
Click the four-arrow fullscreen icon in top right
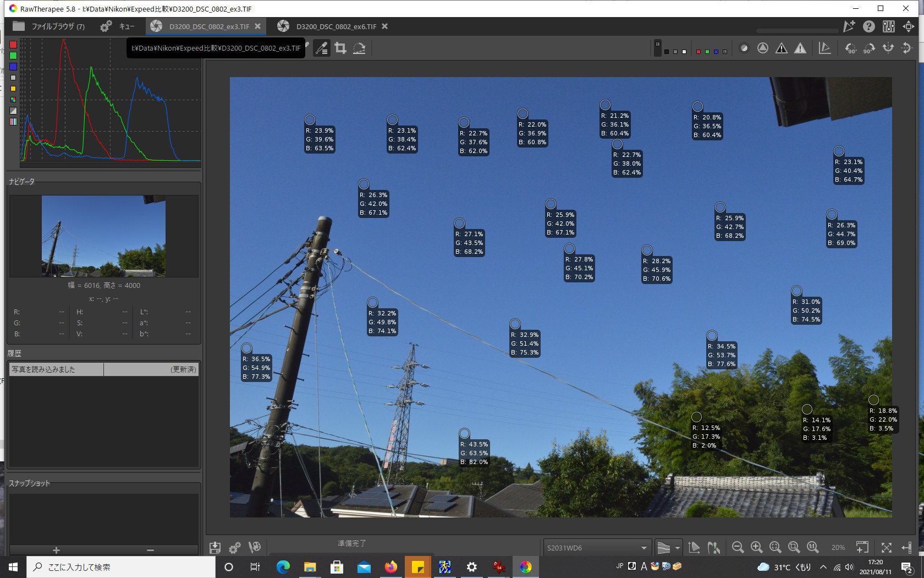(909, 26)
